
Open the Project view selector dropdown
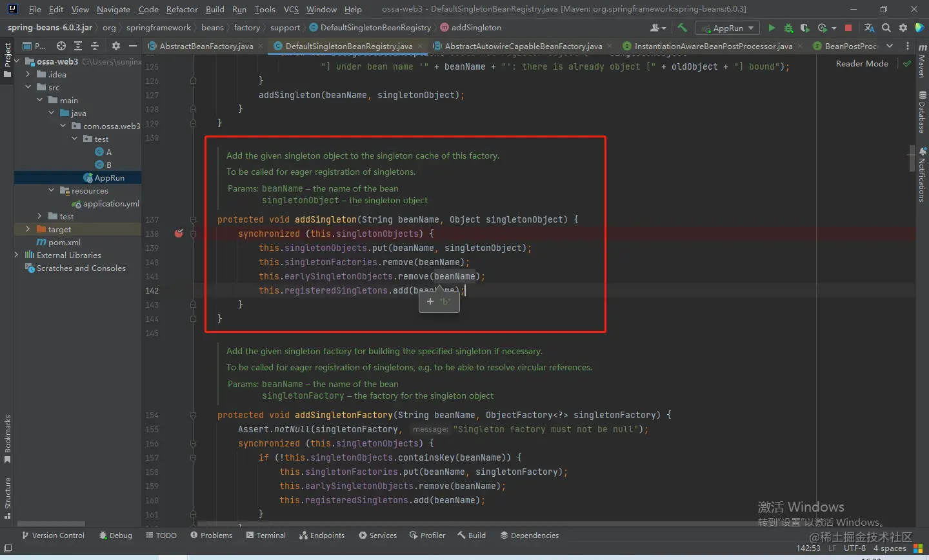(x=34, y=46)
